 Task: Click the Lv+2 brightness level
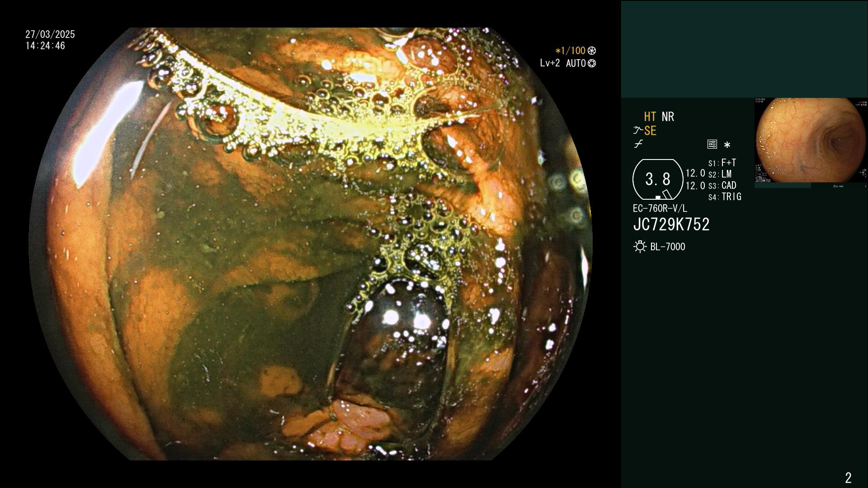(x=550, y=63)
